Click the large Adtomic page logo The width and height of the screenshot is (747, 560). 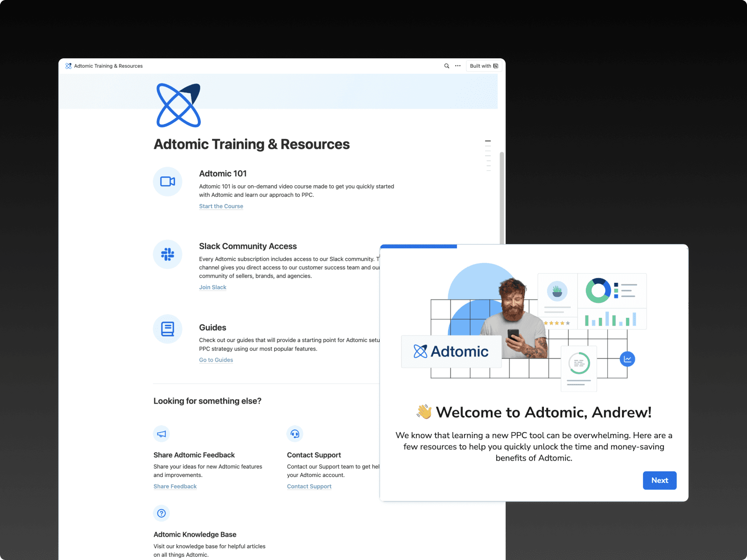point(178,105)
